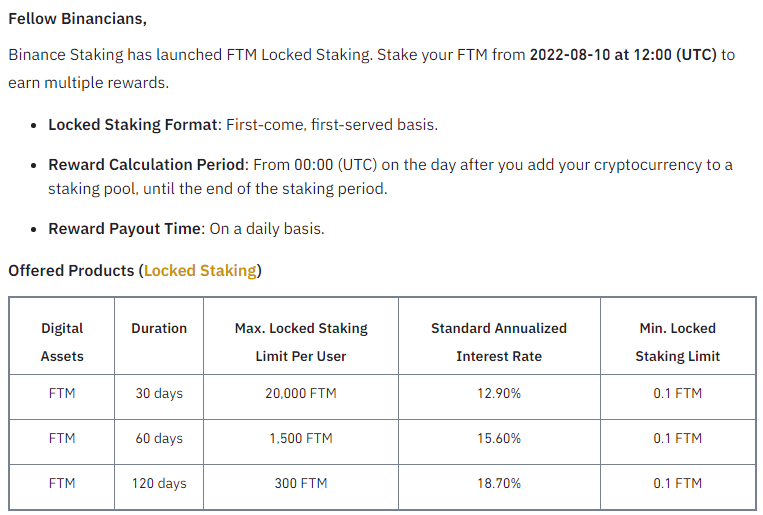Click the 15.60% interest rate cell
Viewport: 763px width, 515px height.
pyautogui.click(x=499, y=438)
